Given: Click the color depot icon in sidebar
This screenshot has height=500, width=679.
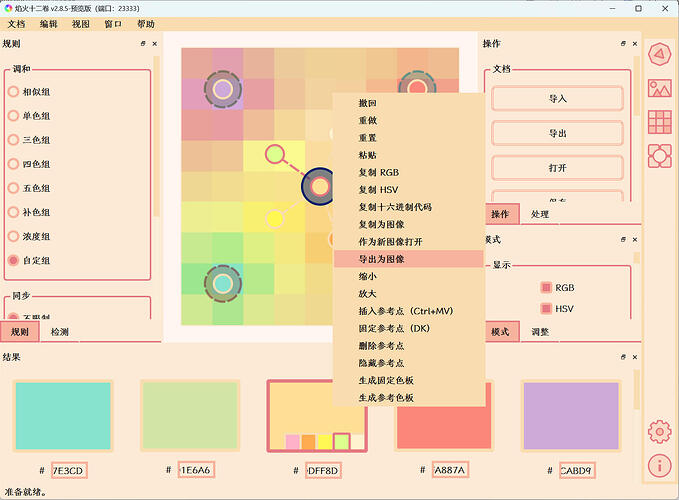Looking at the screenshot, I should click(659, 156).
